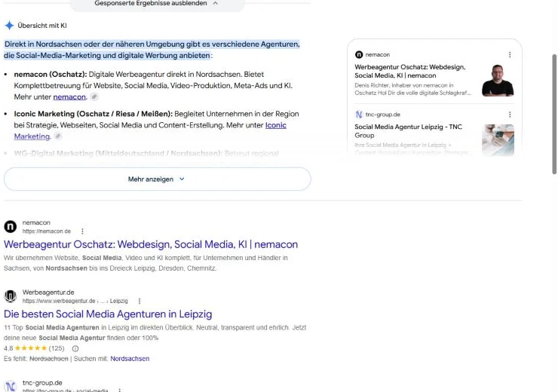Viewport: 558px width, 392px height.
Task: Click the info icon next to rating (125)
Action: point(75,348)
